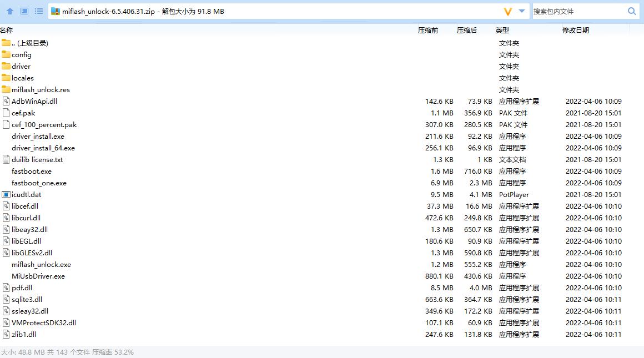
Task: Click the libGLESv2.dll file icon
Action: (6, 253)
